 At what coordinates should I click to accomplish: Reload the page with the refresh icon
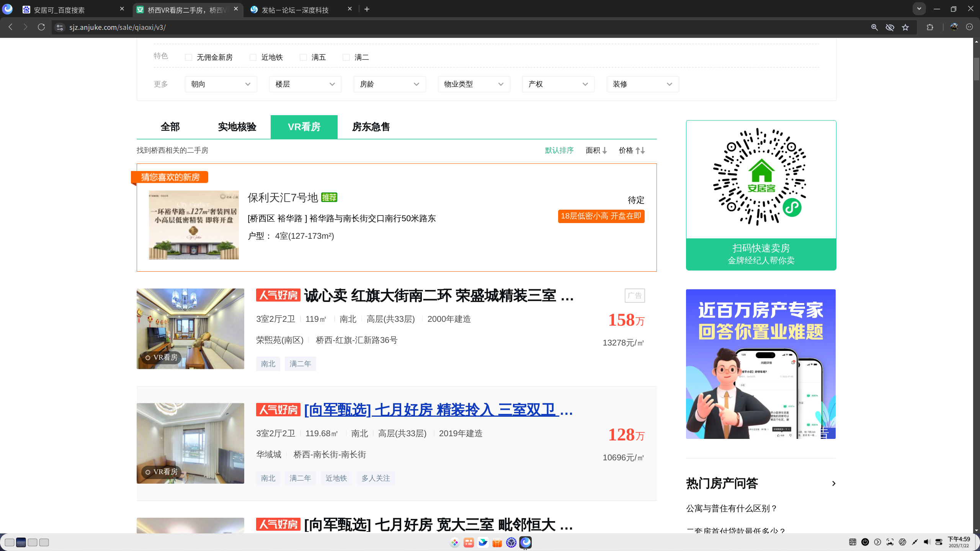tap(41, 27)
